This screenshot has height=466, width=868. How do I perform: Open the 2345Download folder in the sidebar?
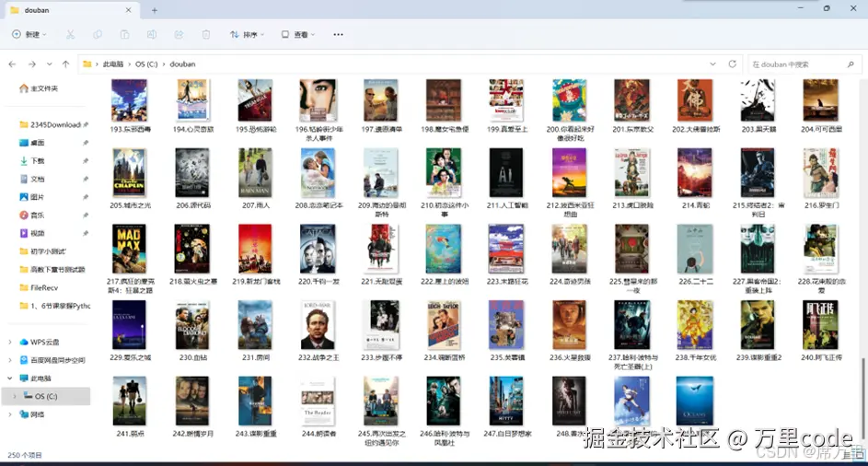pyautogui.click(x=51, y=124)
